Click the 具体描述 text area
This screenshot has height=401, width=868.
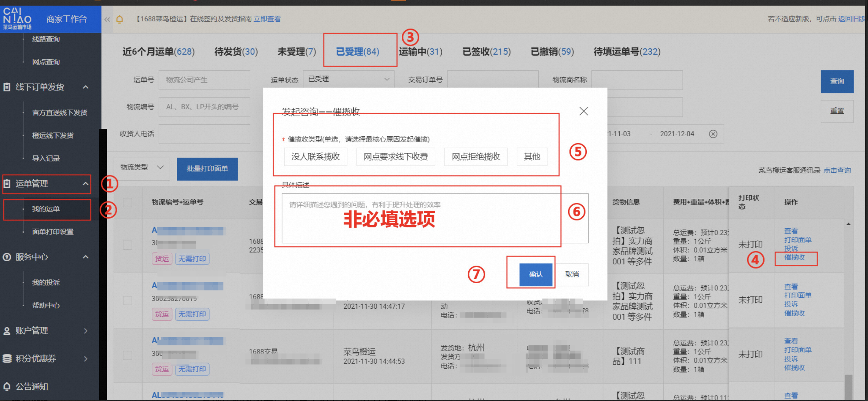(x=435, y=218)
